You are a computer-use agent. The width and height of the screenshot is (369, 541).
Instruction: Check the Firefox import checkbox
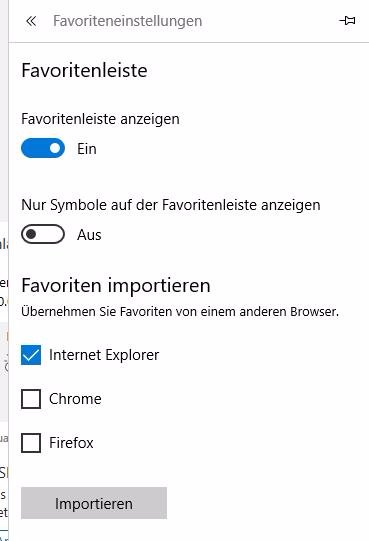tap(31, 443)
